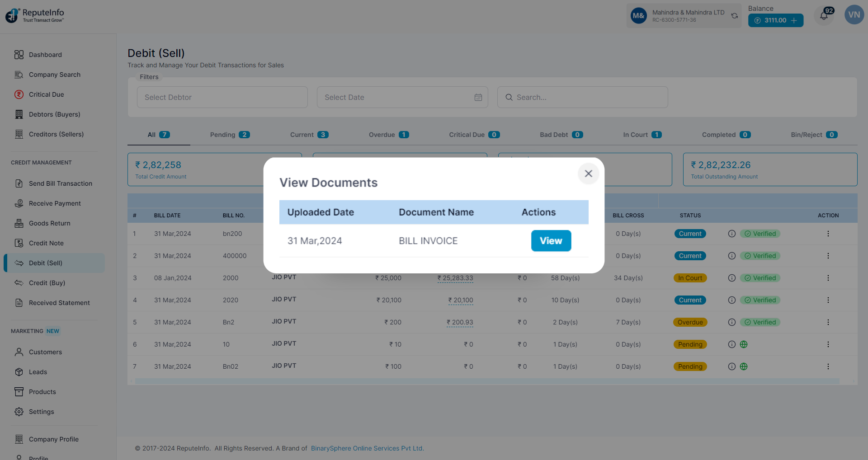Click the notification bell icon
This screenshot has width=868, height=460.
[x=824, y=16]
